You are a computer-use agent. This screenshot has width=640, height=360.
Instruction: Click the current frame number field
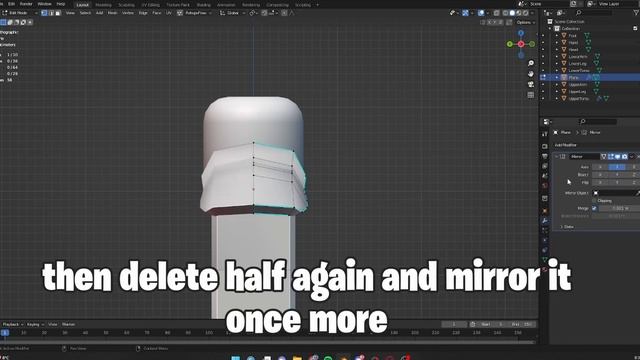coord(454,324)
